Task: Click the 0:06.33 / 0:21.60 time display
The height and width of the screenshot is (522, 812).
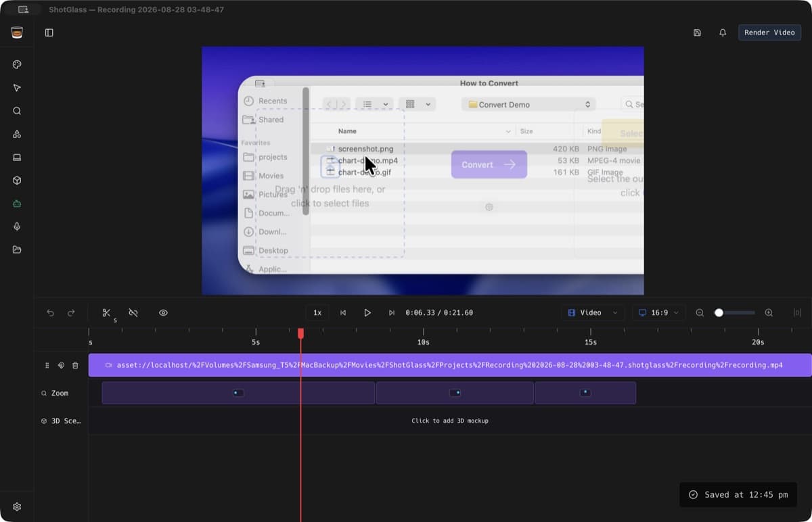Action: 439,313
